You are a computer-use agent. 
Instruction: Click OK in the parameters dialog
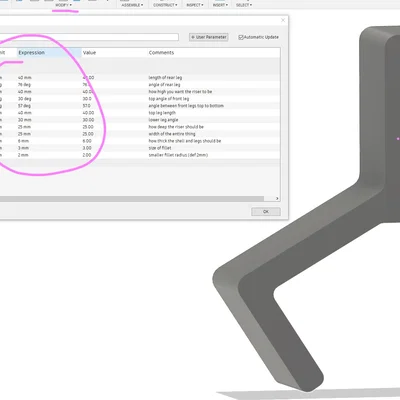click(x=266, y=212)
